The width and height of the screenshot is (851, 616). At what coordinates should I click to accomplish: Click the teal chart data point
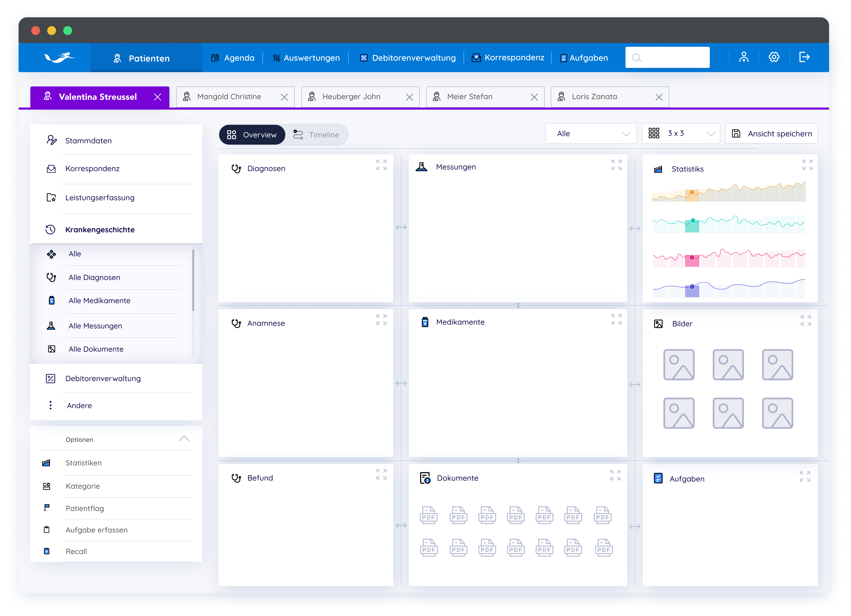(693, 221)
